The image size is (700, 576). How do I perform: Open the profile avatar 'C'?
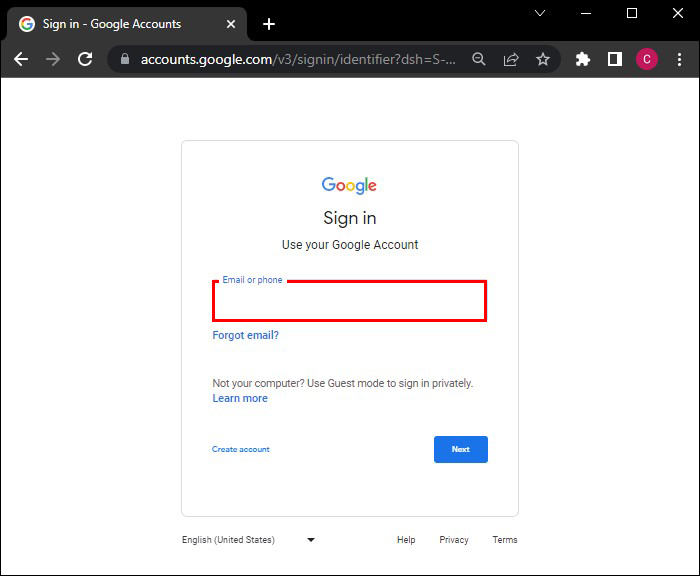point(647,60)
